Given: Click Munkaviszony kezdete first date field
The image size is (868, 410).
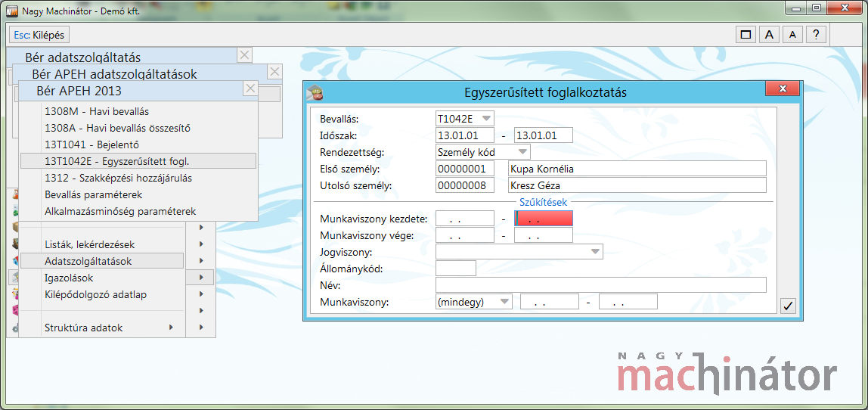Looking at the screenshot, I should coord(465,219).
